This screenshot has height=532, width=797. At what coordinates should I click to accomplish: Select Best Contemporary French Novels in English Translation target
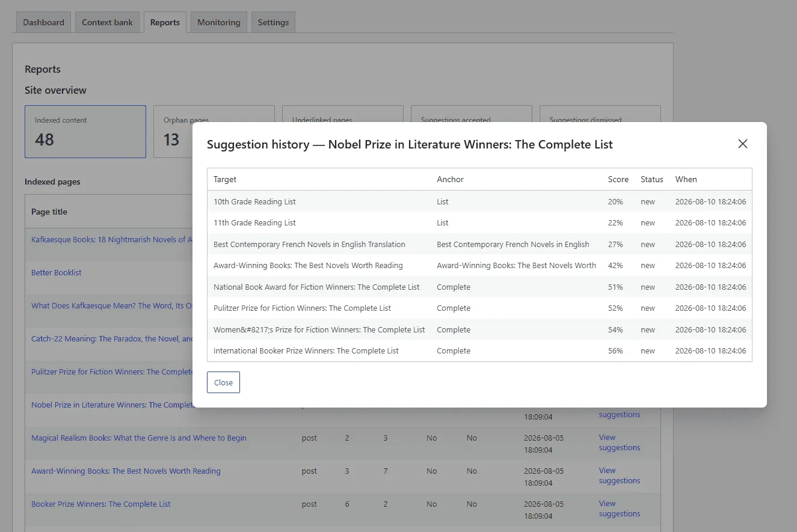pos(309,244)
